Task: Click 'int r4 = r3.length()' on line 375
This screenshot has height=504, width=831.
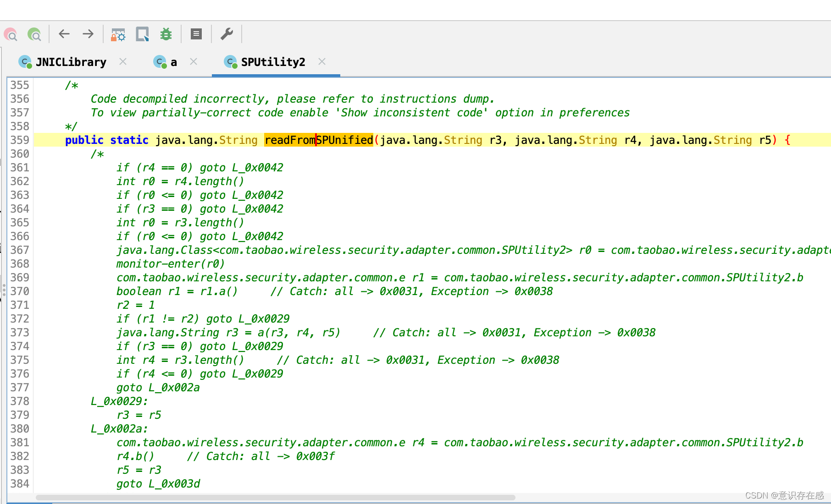Action: click(x=180, y=360)
